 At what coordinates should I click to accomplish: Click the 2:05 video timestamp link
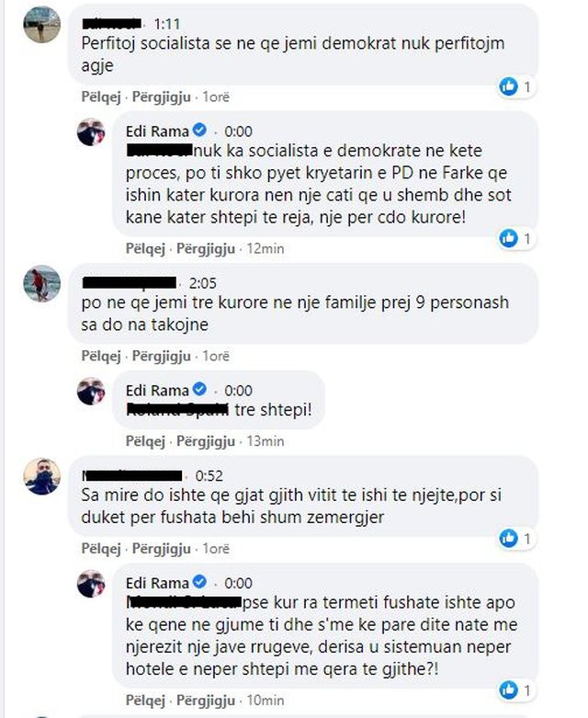click(203, 283)
